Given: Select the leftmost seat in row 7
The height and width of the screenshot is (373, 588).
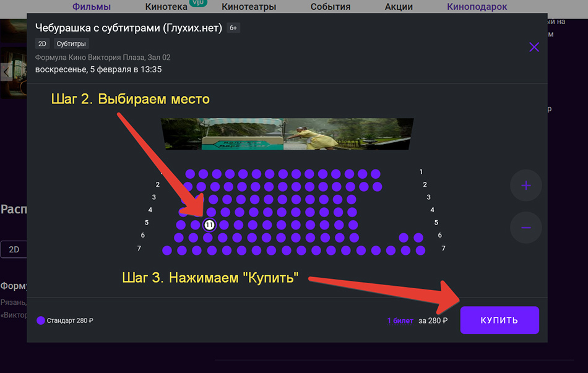Looking at the screenshot, I should tap(167, 251).
